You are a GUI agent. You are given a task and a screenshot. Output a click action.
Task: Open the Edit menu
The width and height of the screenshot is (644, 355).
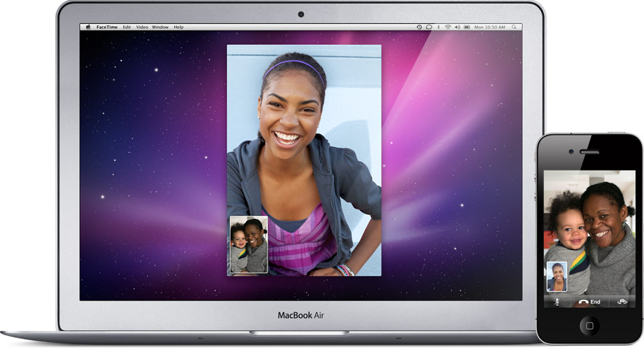(127, 27)
